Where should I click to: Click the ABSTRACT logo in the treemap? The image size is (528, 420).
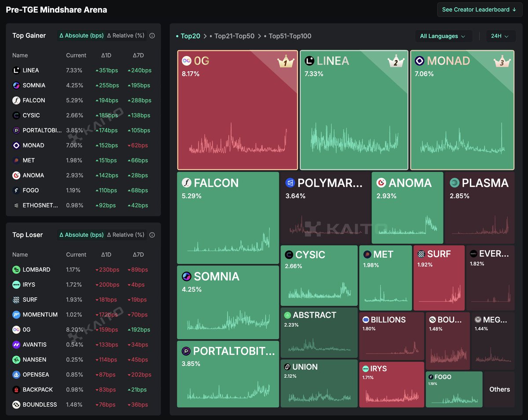pos(287,315)
